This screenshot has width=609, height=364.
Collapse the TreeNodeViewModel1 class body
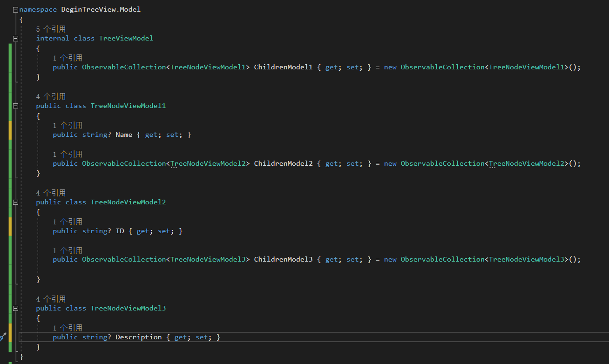point(14,106)
